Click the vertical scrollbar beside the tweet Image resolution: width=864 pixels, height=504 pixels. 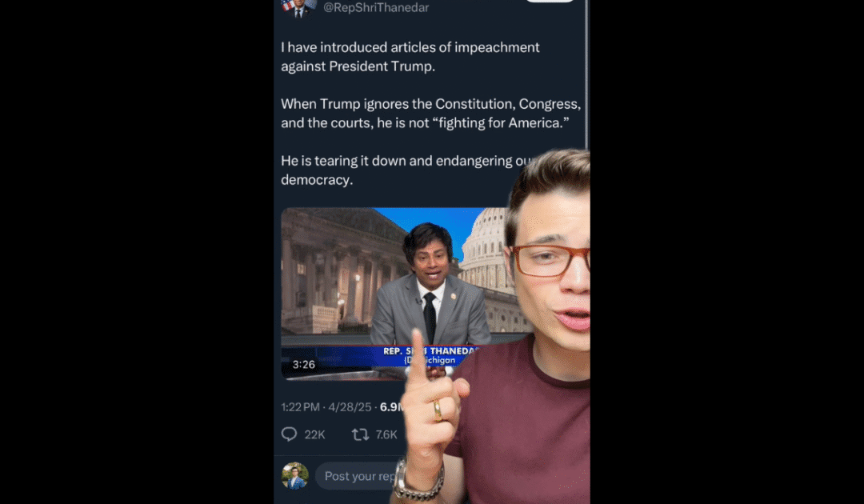[x=587, y=74]
